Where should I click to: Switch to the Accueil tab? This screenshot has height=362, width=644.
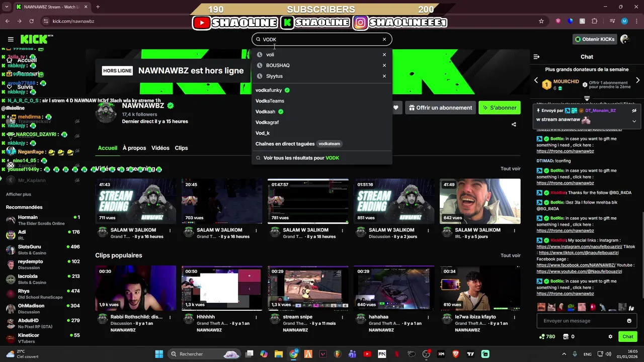[108, 148]
